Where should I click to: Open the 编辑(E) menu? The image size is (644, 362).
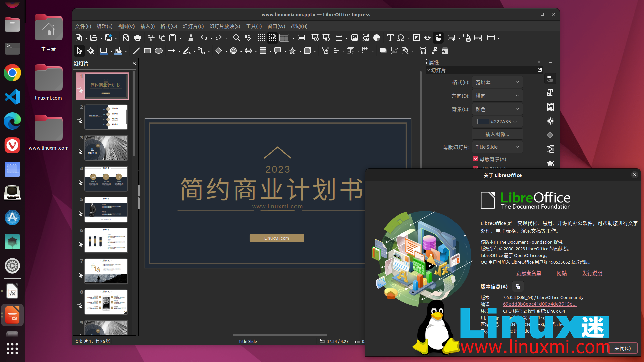point(104,26)
